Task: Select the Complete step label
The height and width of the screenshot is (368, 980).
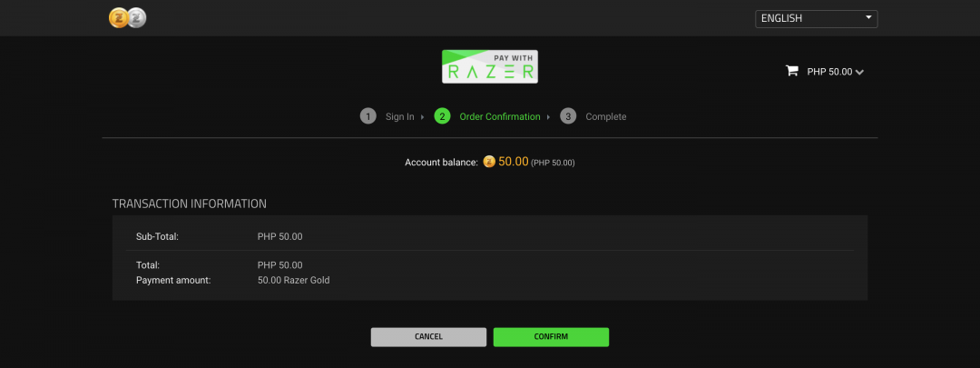Action: point(605,117)
